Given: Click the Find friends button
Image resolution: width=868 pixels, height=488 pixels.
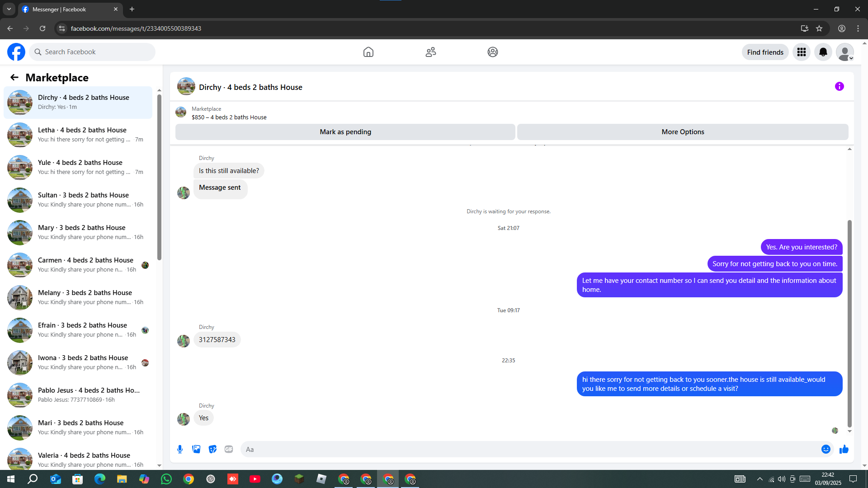Looking at the screenshot, I should tap(765, 52).
